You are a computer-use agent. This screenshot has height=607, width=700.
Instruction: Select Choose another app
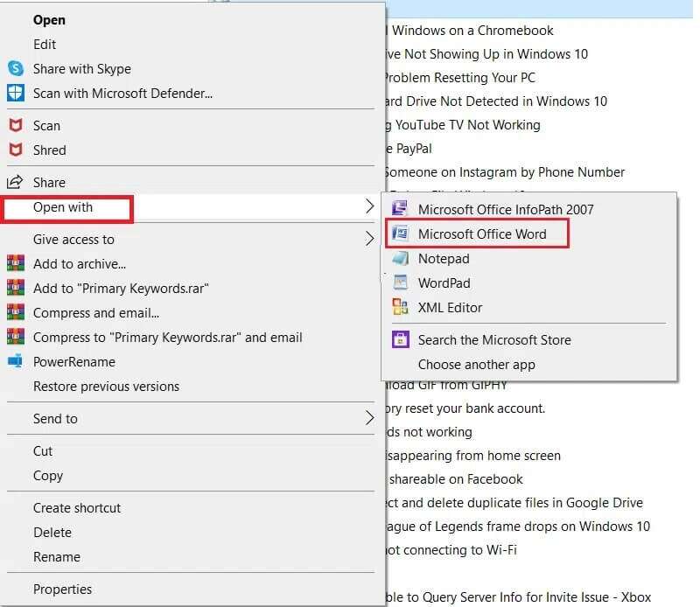coord(529,364)
